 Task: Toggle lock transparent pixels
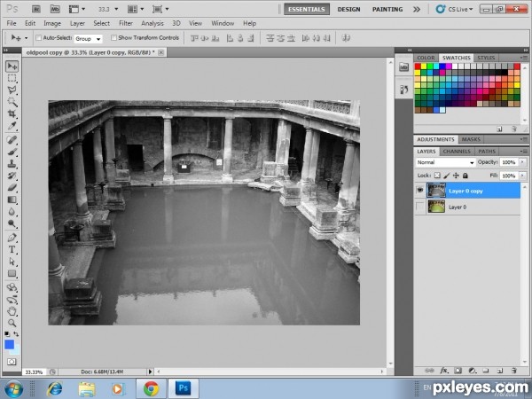pyautogui.click(x=437, y=176)
